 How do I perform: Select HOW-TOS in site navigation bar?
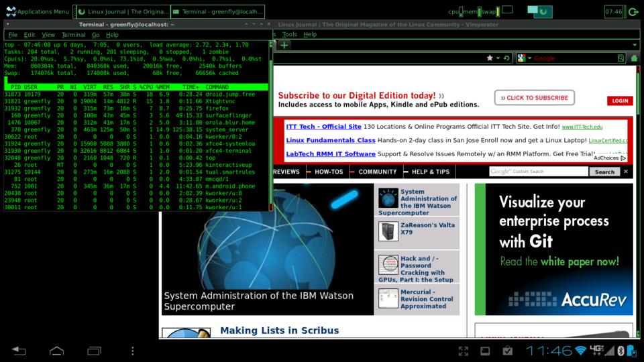tap(328, 172)
